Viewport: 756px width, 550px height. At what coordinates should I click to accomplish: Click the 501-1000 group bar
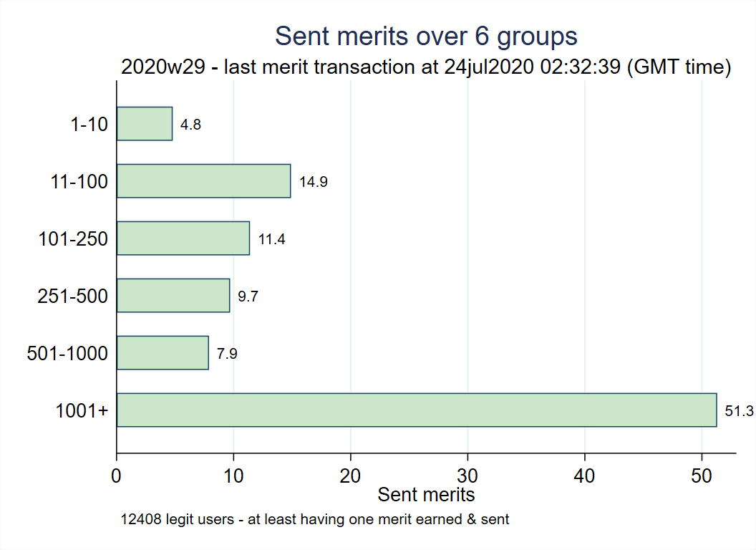(162, 352)
